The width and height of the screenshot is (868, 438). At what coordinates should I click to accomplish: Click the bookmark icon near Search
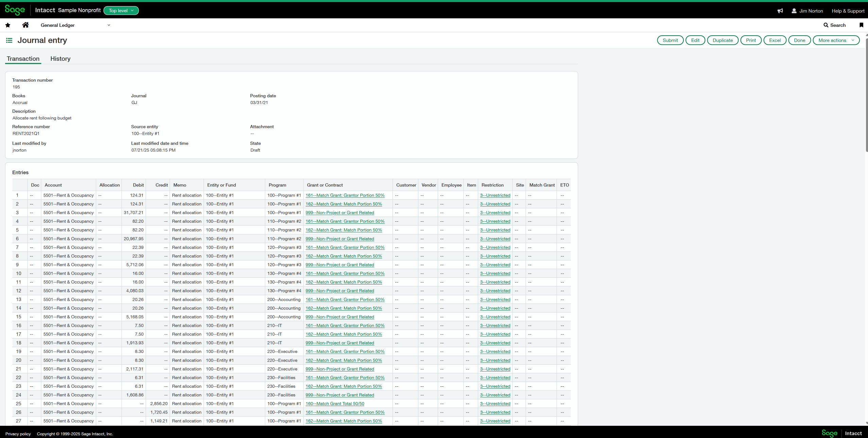click(x=861, y=25)
